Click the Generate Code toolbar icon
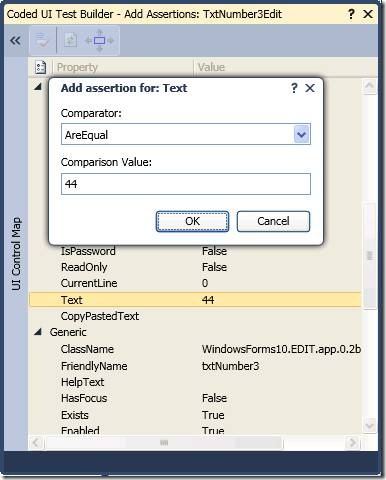 tap(70, 41)
